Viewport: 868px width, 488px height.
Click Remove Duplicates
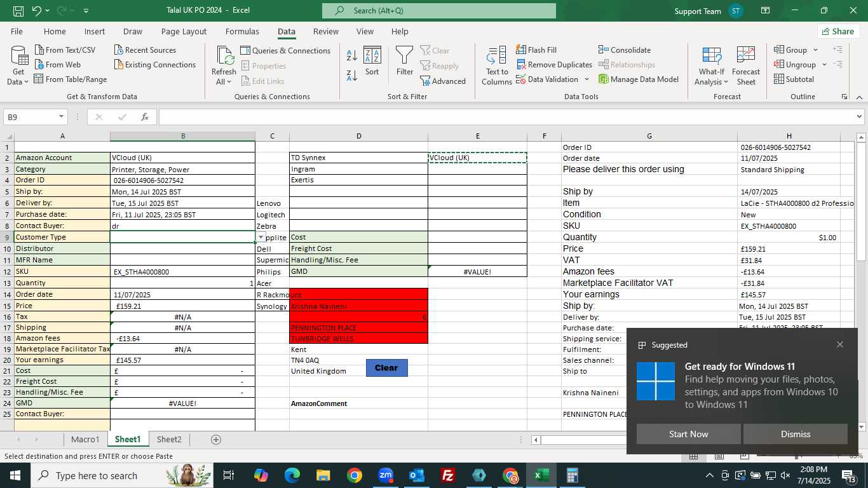(x=554, y=65)
